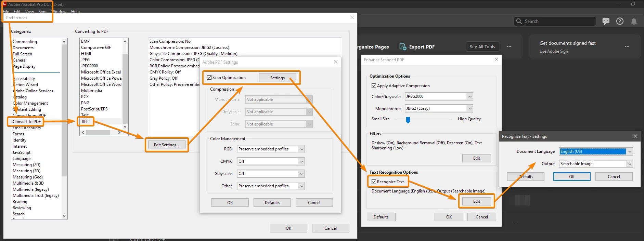Click OK in Preferences dialog
This screenshot has height=241, width=644.
(288, 228)
